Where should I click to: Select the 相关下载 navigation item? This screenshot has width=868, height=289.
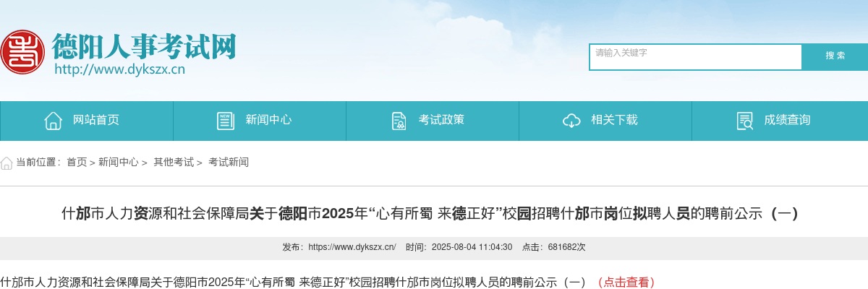(605, 121)
